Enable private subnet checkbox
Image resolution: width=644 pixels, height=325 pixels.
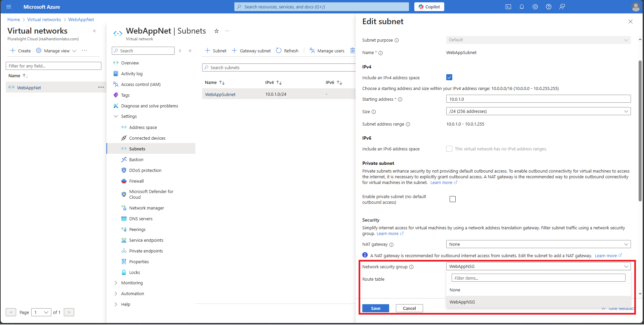pyautogui.click(x=453, y=199)
